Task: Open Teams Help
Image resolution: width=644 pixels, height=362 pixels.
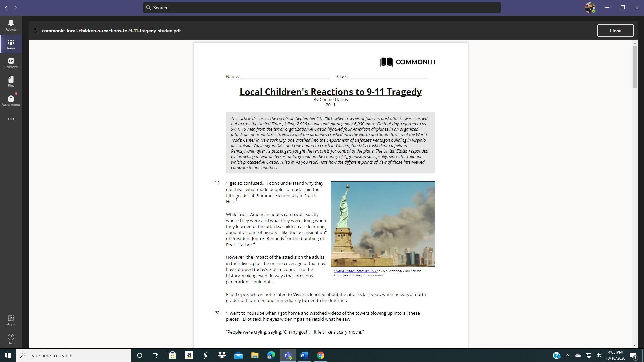Action: [x=11, y=339]
